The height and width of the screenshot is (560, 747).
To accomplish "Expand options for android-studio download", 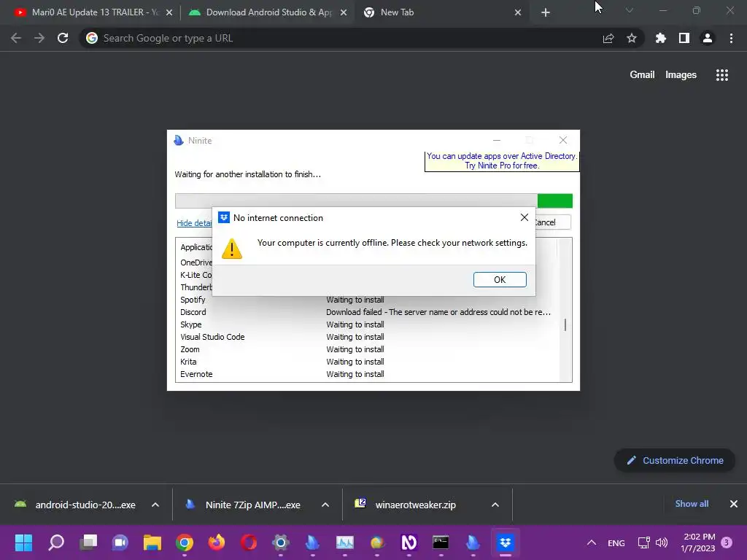I will point(155,505).
